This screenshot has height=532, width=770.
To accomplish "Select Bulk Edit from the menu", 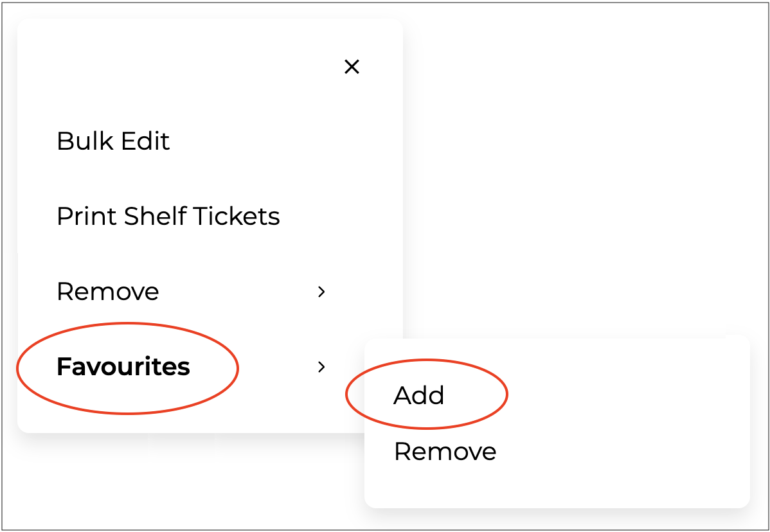I will click(x=113, y=141).
